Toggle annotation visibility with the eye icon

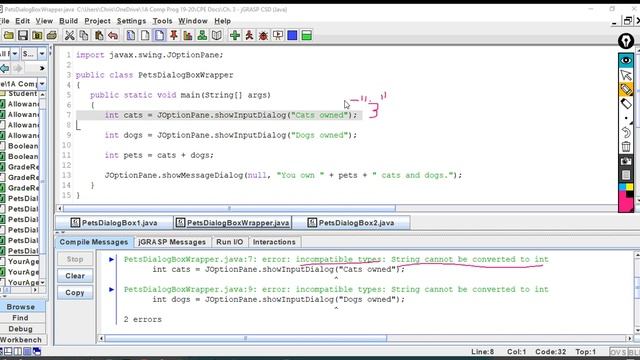(626, 60)
